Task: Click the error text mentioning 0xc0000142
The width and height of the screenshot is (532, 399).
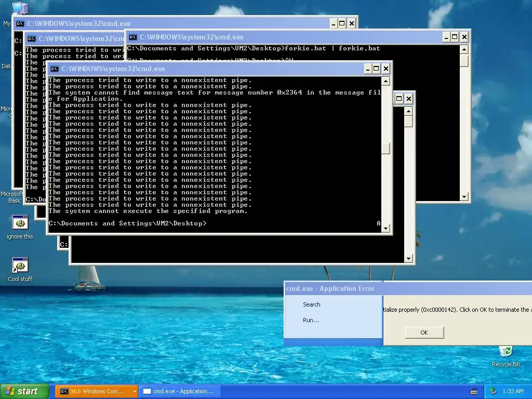Action: coord(457,310)
